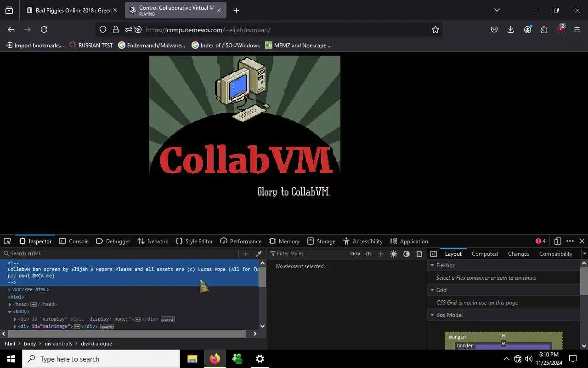588x368 pixels.
Task: Open Settings gear in taskbar
Action: 260,359
